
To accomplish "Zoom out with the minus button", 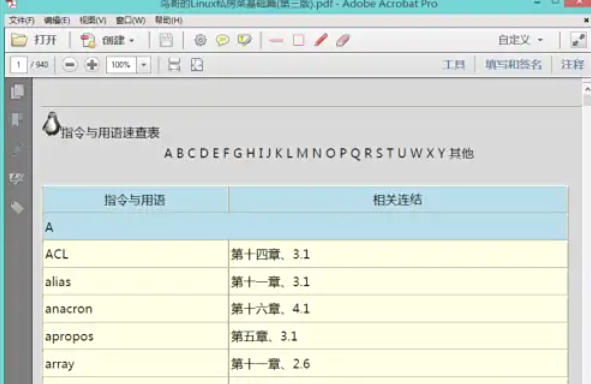I will point(70,65).
